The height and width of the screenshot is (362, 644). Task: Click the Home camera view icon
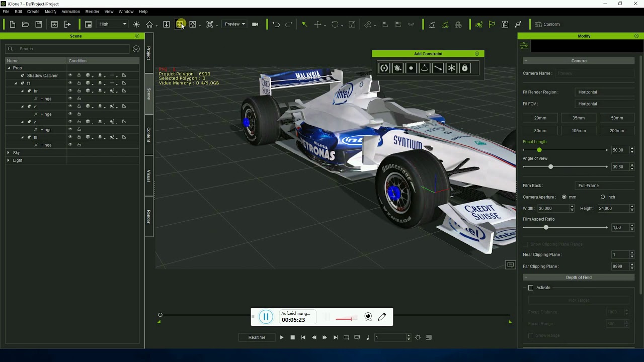point(149,24)
